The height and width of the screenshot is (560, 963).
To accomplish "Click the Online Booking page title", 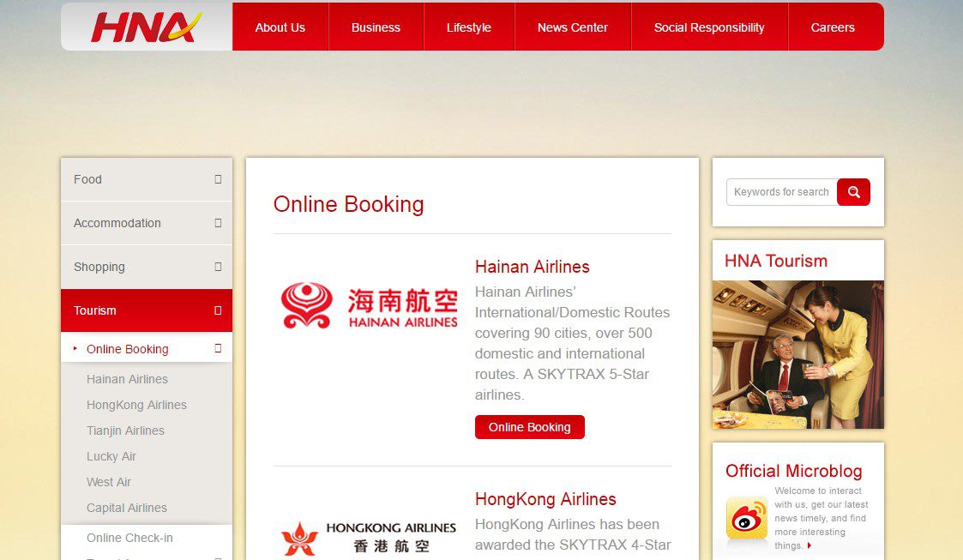I will pyautogui.click(x=348, y=204).
